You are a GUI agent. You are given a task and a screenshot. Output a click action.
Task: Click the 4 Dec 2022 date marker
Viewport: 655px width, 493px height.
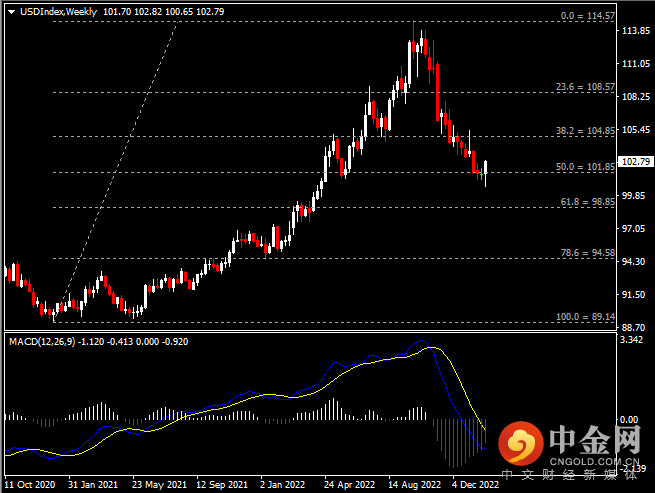pos(476,482)
